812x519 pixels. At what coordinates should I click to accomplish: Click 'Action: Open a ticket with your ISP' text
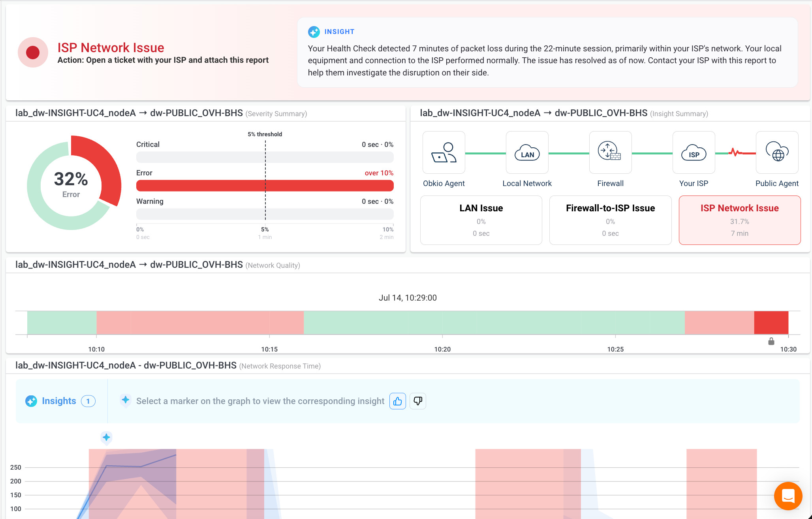point(163,60)
